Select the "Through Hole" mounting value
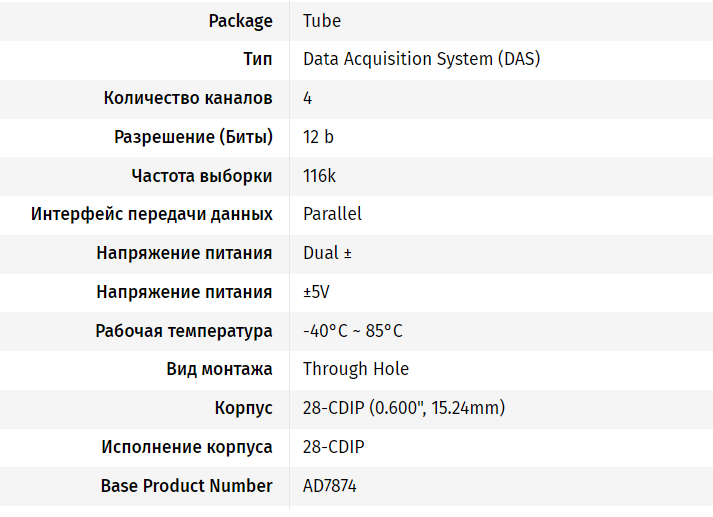Screen dimensions: 713x517 pyautogui.click(x=356, y=369)
